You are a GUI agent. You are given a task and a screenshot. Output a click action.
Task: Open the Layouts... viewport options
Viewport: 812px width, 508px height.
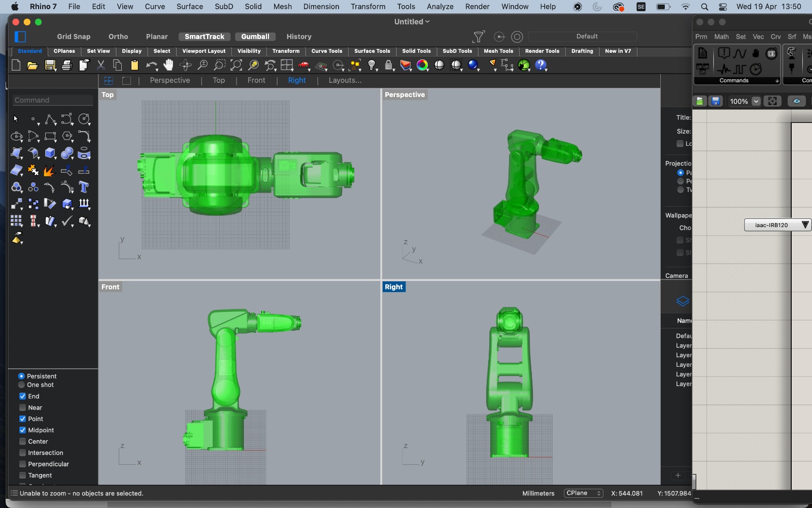345,80
